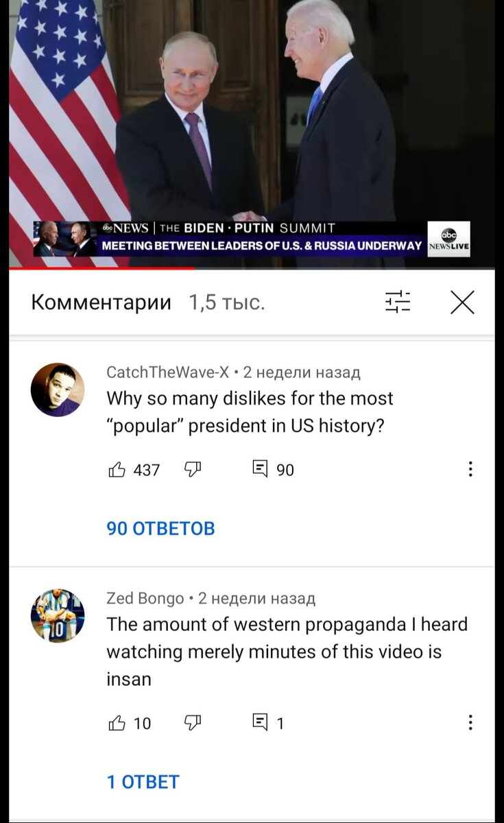Tap reply icon on Zed Bongo's comment

tap(261, 723)
